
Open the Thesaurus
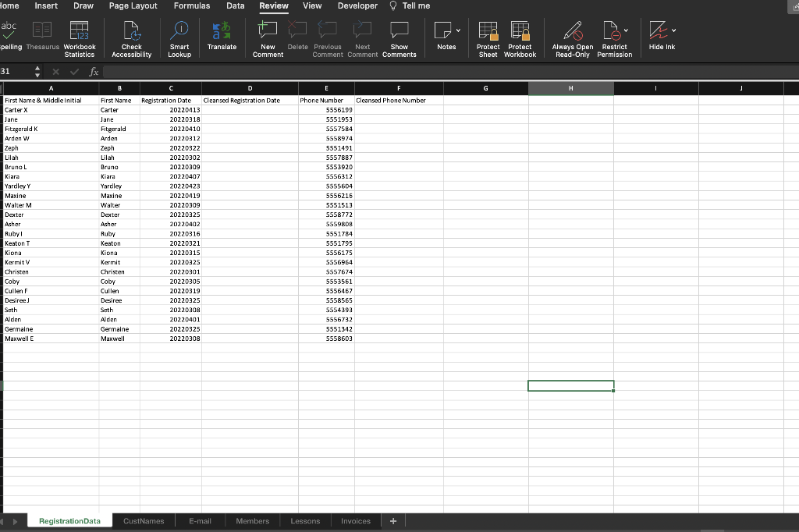(43, 35)
